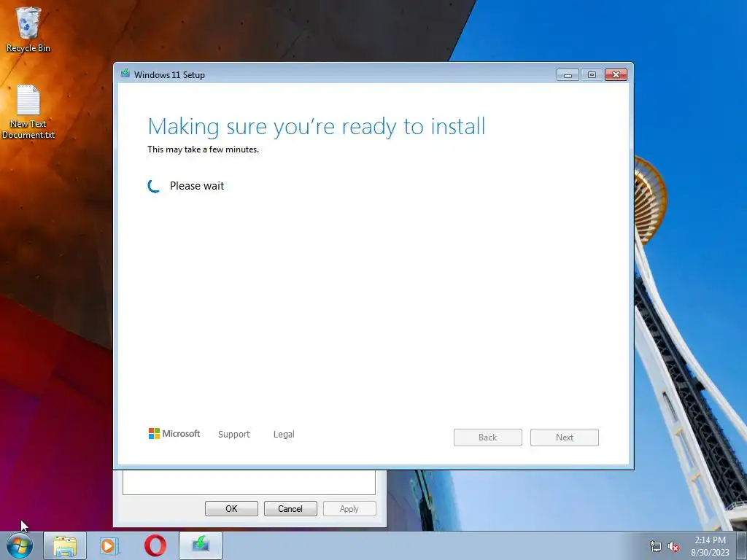
Task: Click the Windows Start orb
Action: 20,545
